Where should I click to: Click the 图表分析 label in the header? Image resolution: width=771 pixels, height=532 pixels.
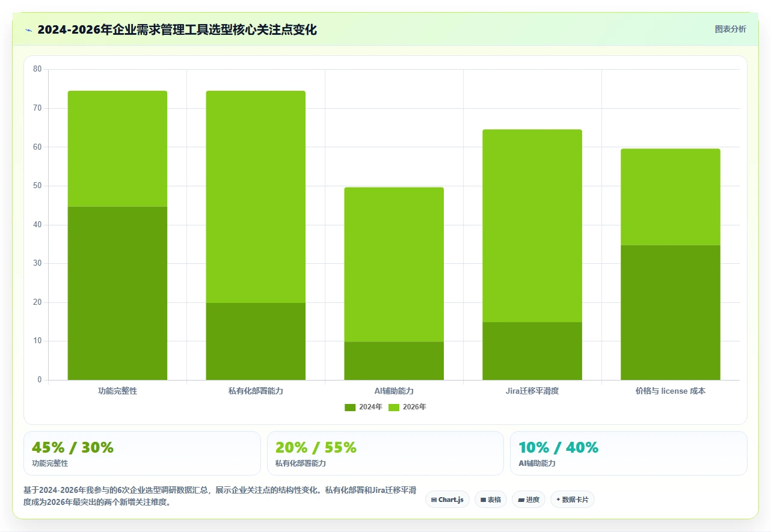coord(730,29)
